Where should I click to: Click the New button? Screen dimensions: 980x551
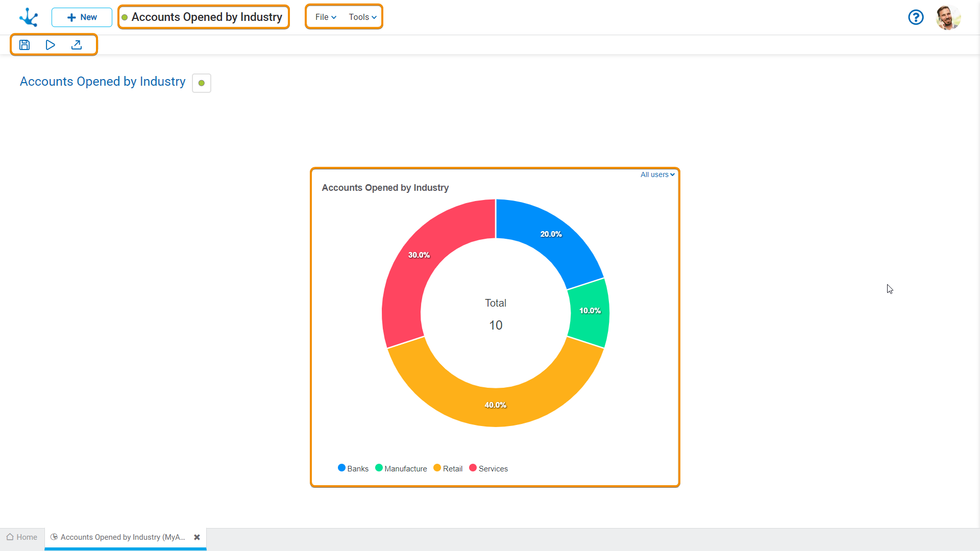(82, 17)
